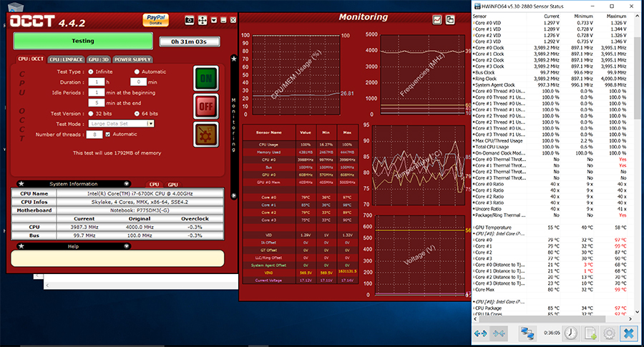Click HWiNFO blue X close sensors icon

pos(628,333)
